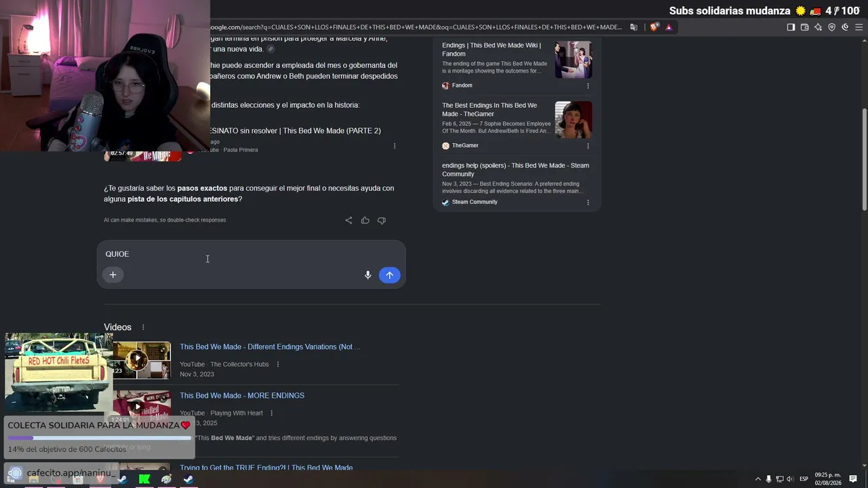Open the notification center icon

(853, 479)
